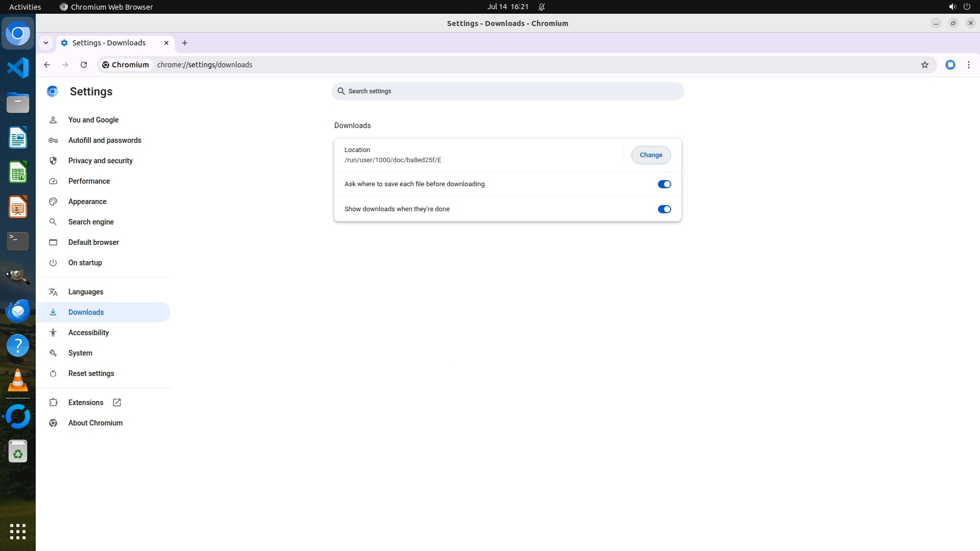Screen dimensions: 980x551
Task: Expand the tab search dropdown arrow
Action: (46, 43)
